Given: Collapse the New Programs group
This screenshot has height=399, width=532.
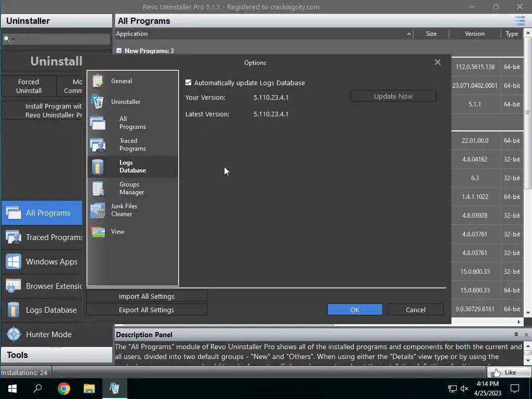Looking at the screenshot, I should [x=119, y=50].
